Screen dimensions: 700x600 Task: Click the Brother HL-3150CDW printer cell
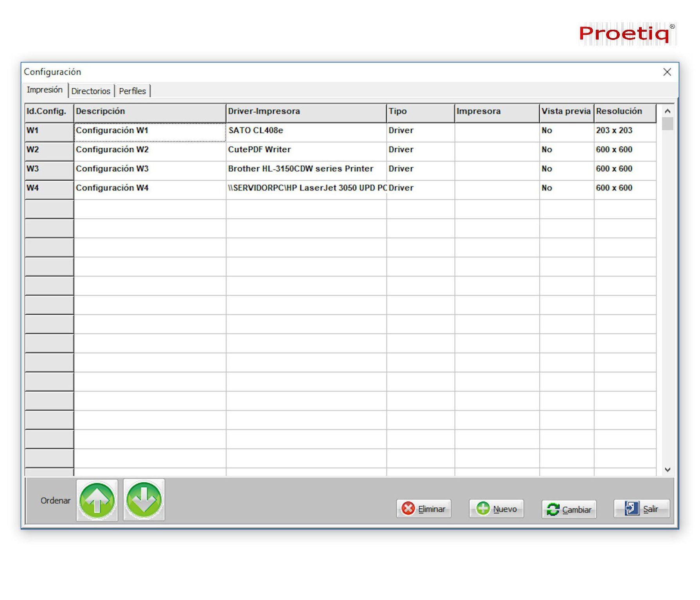click(306, 169)
